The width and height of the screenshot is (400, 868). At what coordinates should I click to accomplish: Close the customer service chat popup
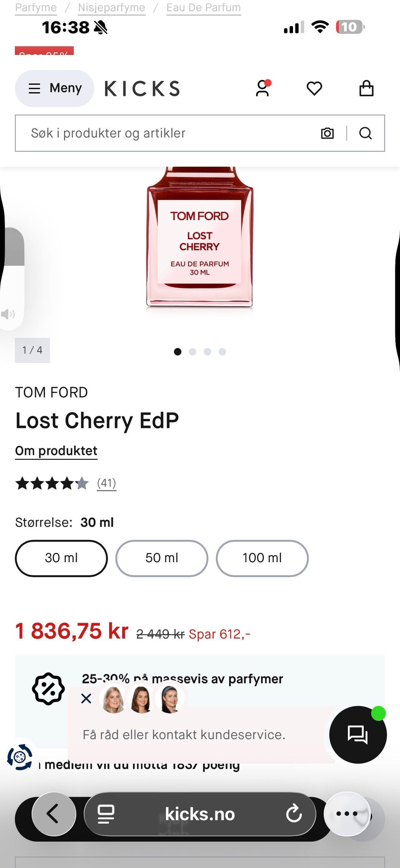[x=86, y=698]
